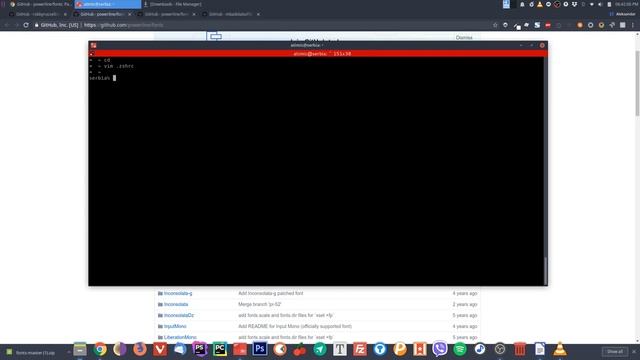This screenshot has height=360, width=640.
Task: Select the fourth GitHub browser tab
Action: tap(231, 14)
